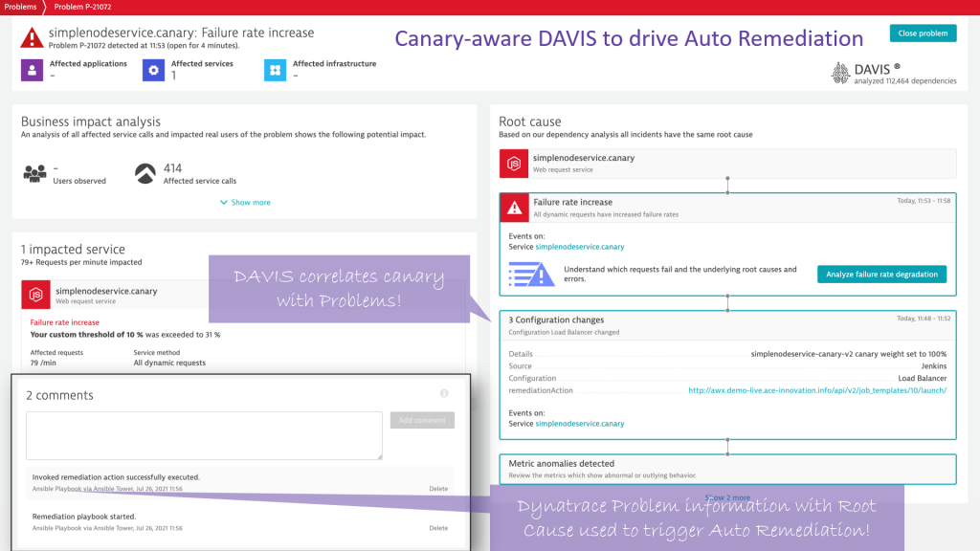Click the blue Affected services gear icon
The width and height of the screenshot is (980, 551).
click(153, 70)
